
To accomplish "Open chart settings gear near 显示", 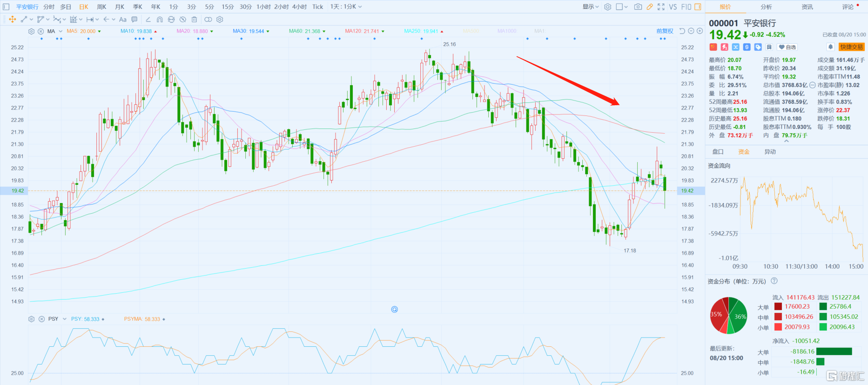I will click(x=607, y=7).
